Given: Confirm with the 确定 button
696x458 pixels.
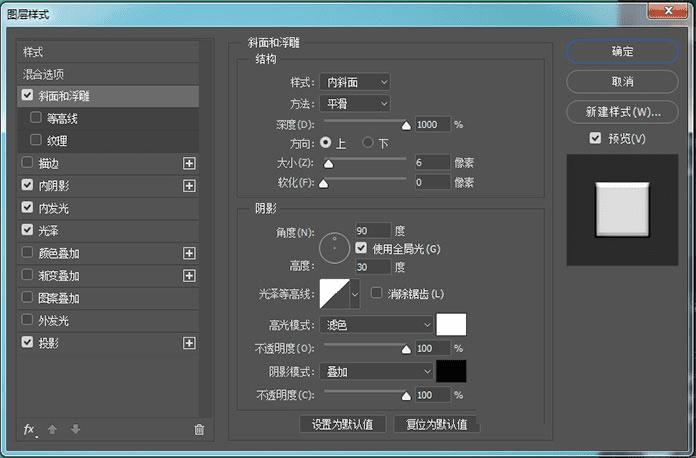Looking at the screenshot, I should [x=622, y=51].
